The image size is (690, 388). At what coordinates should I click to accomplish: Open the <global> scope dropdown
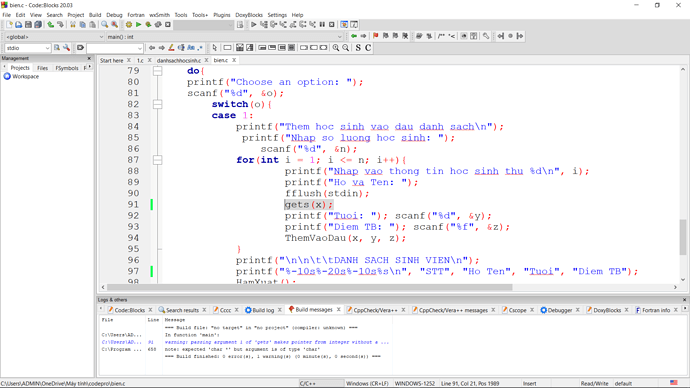[x=54, y=37]
